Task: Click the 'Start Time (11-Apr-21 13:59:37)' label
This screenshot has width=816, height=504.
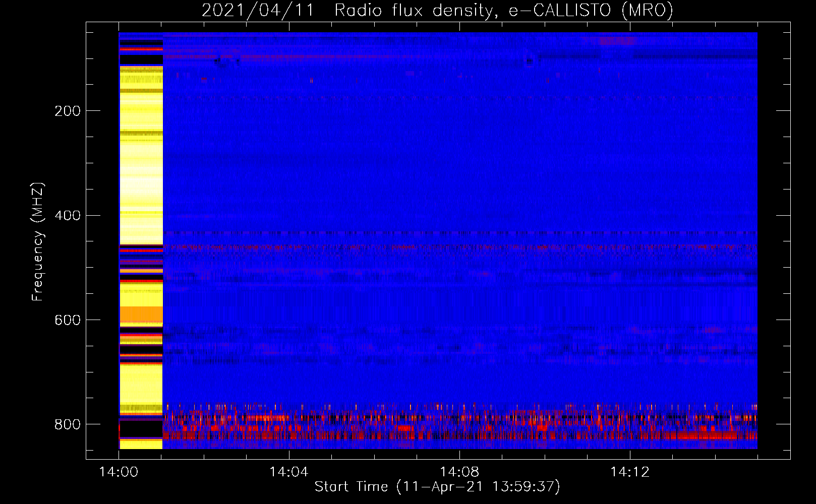Action: 437,487
